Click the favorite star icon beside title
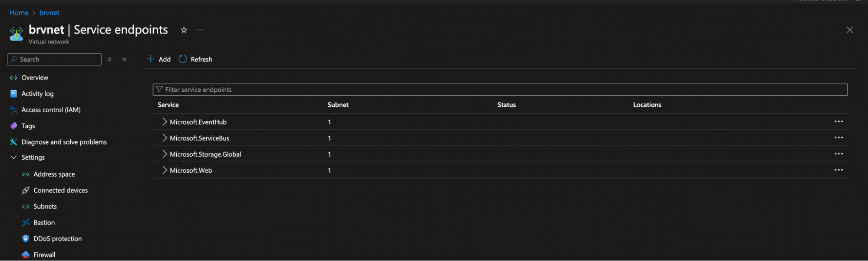The width and height of the screenshot is (868, 261). tap(184, 30)
